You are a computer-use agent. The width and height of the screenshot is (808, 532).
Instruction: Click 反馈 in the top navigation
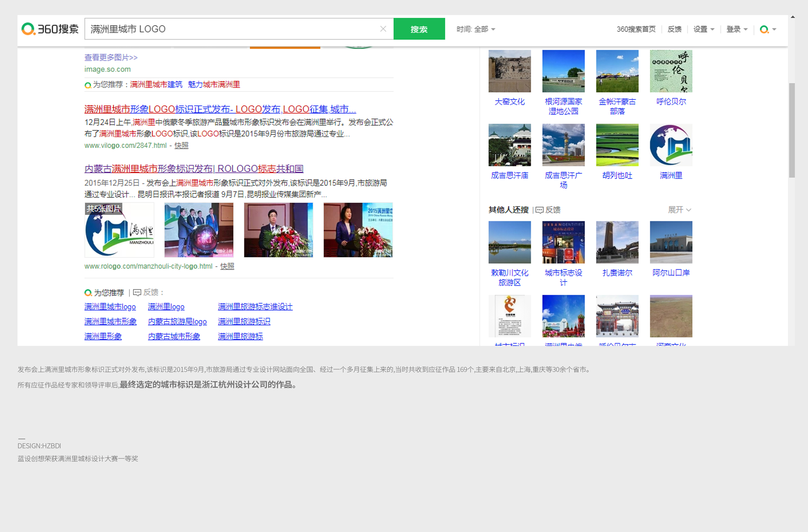click(674, 29)
